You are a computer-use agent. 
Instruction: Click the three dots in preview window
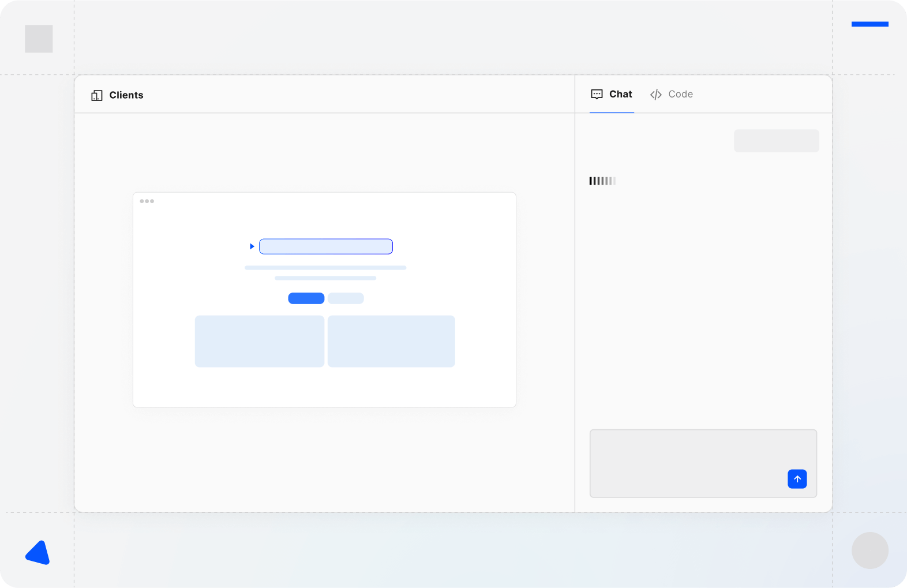tap(147, 201)
